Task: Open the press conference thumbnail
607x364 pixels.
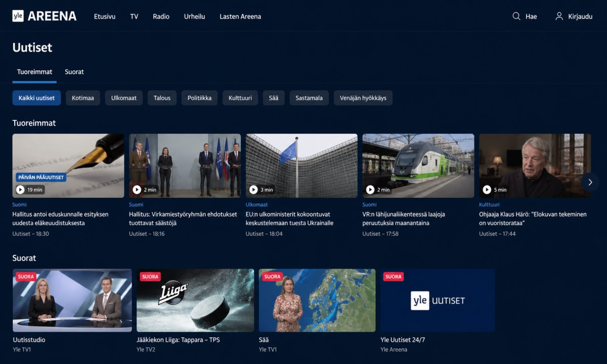Action: tap(185, 165)
